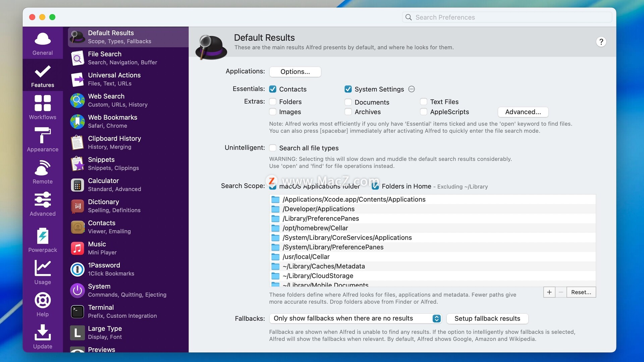The width and height of the screenshot is (644, 362).
Task: Click the Setup fallback results button
Action: [487, 318]
